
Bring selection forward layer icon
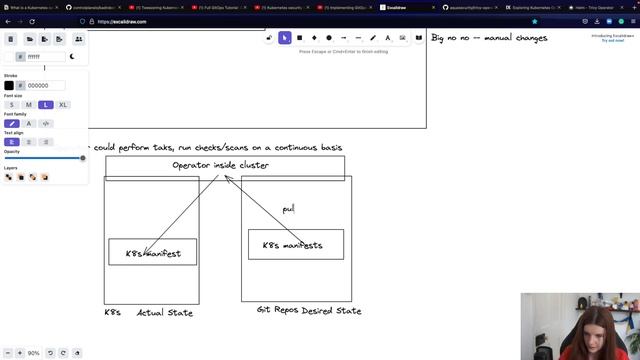pyautogui.click(x=33, y=177)
